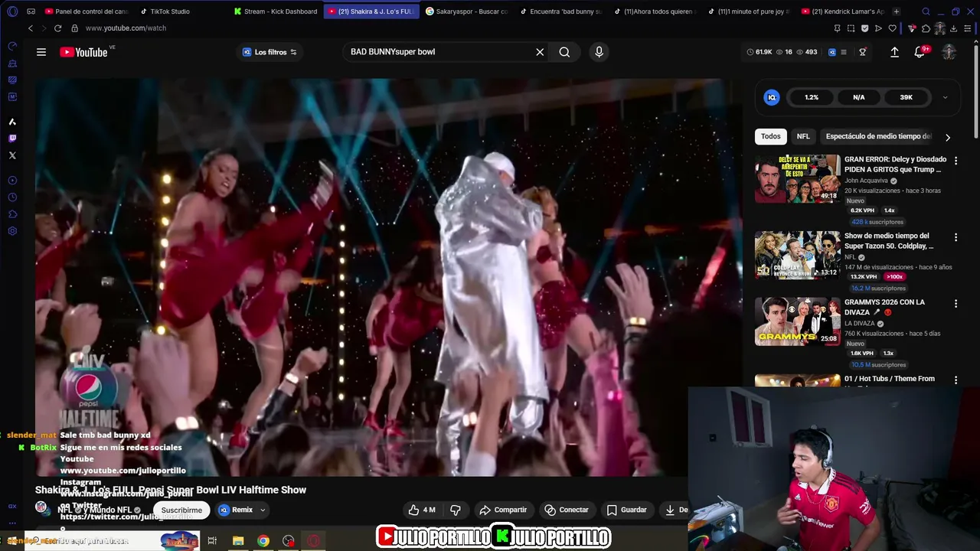Viewport: 980px width, 551px height.
Task: Click the Remix vidIQ button
Action: [236, 510]
